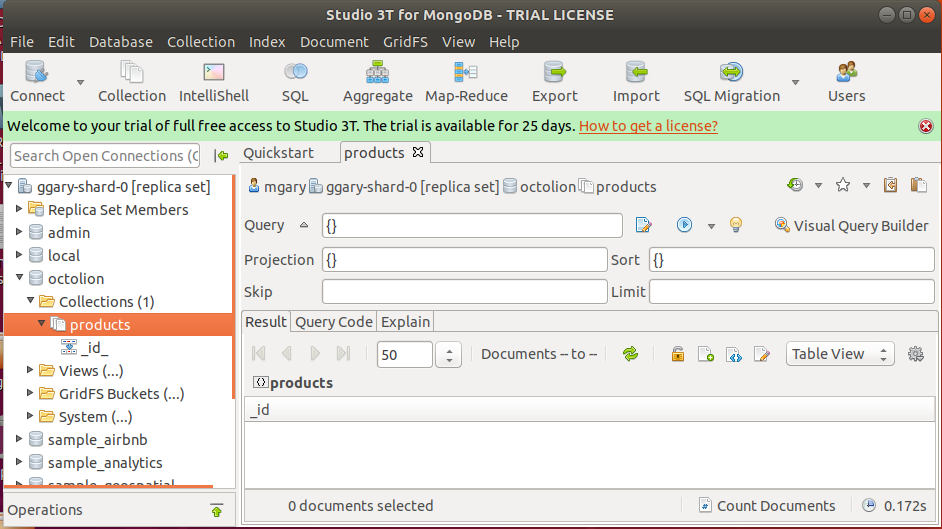The height and width of the screenshot is (529, 942).
Task: Click the paste query clipboard icon
Action: 919,185
